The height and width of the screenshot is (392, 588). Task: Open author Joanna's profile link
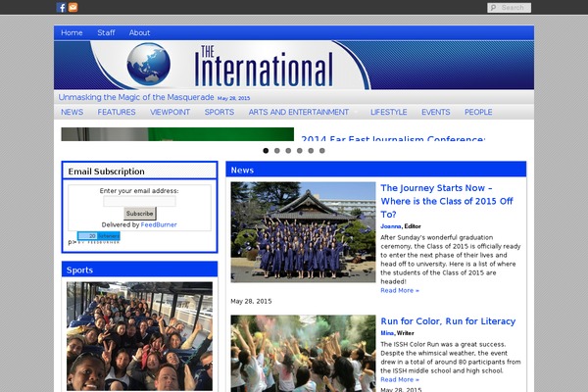pyautogui.click(x=391, y=226)
